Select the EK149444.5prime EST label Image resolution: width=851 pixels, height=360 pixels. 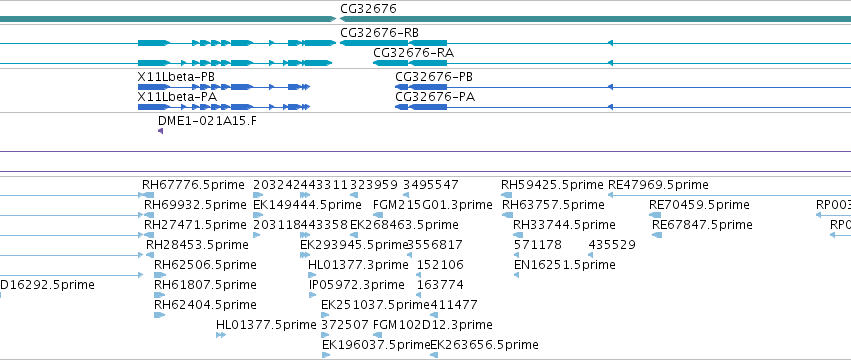[307, 205]
